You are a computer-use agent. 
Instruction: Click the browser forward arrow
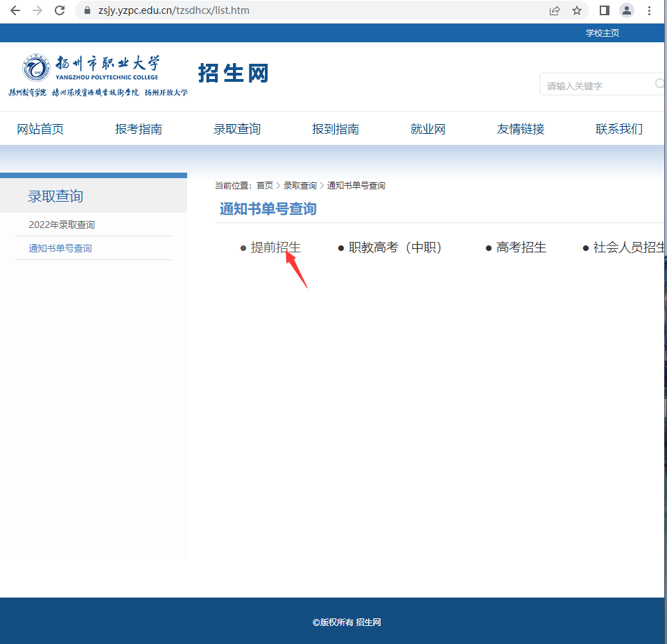click(x=37, y=10)
